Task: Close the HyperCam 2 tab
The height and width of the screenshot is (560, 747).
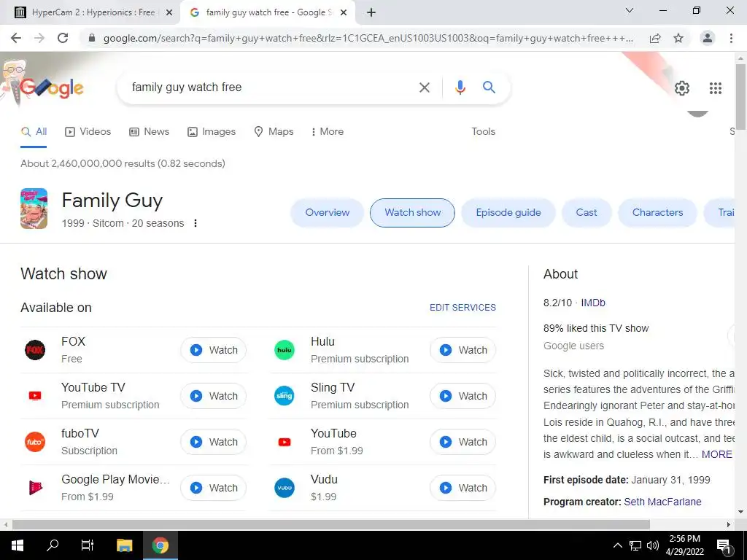Action: [x=169, y=12]
